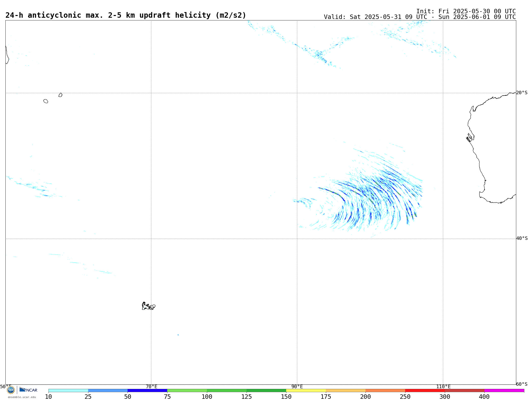Click the colorbar tick label 50

click(128, 397)
